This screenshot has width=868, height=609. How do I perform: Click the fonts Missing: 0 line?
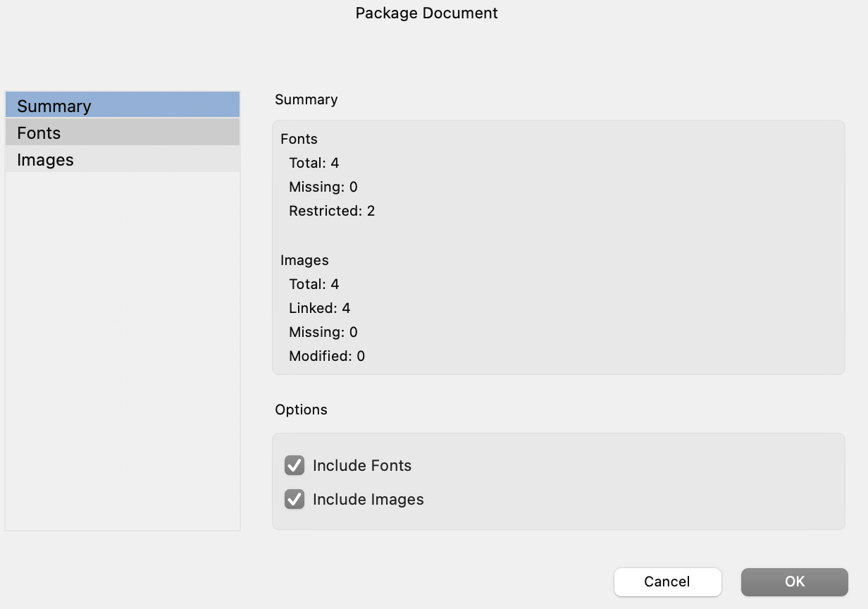323,187
